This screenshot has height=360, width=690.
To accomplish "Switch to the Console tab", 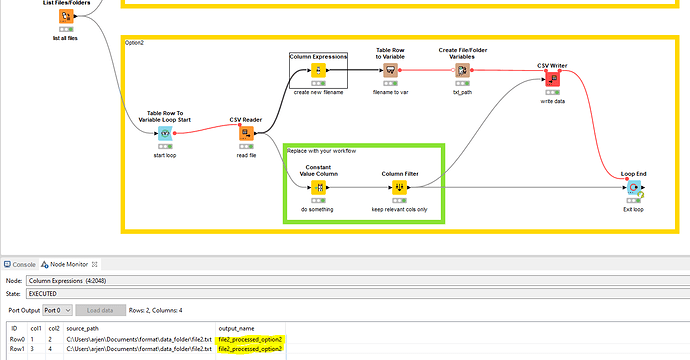I will pyautogui.click(x=20, y=264).
